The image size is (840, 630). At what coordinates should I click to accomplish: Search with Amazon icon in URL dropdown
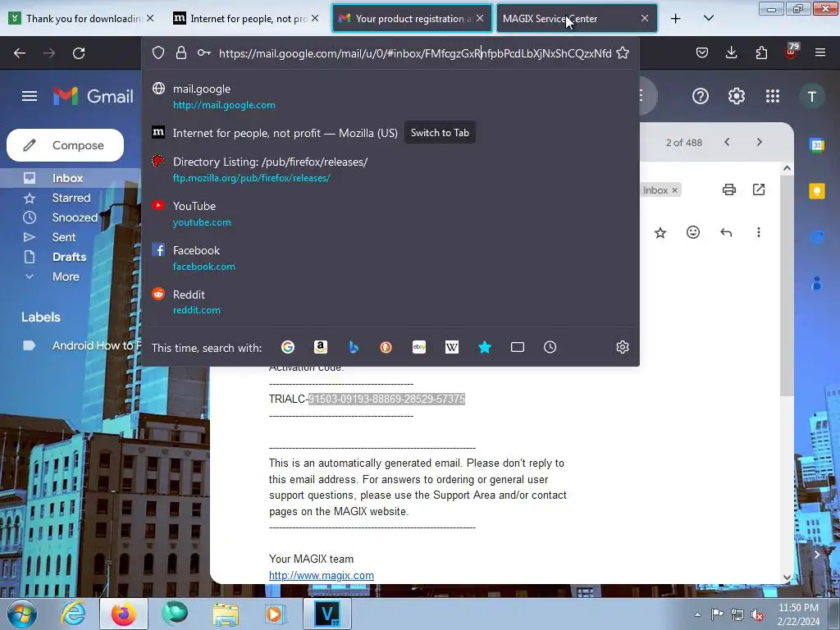coord(321,347)
